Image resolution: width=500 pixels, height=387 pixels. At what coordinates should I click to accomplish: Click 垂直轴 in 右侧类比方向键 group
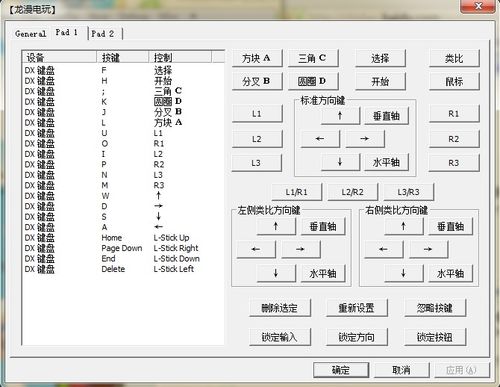[x=451, y=227]
